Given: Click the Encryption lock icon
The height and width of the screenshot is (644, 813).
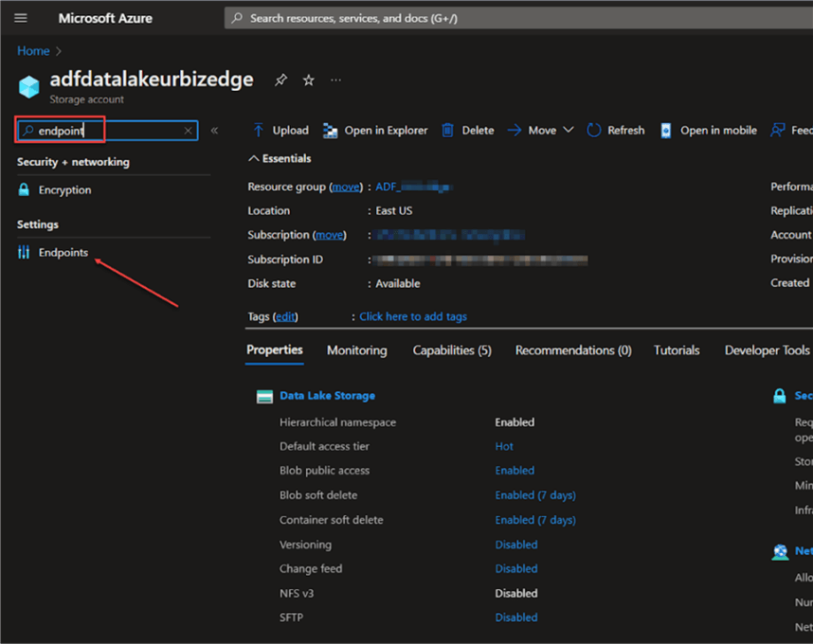Looking at the screenshot, I should coord(24,189).
